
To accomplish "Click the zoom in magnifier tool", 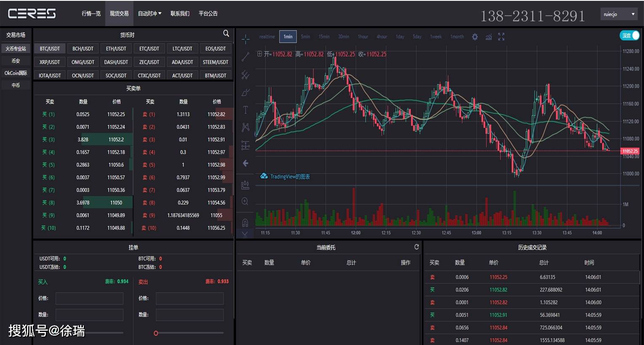I will click(x=245, y=202).
